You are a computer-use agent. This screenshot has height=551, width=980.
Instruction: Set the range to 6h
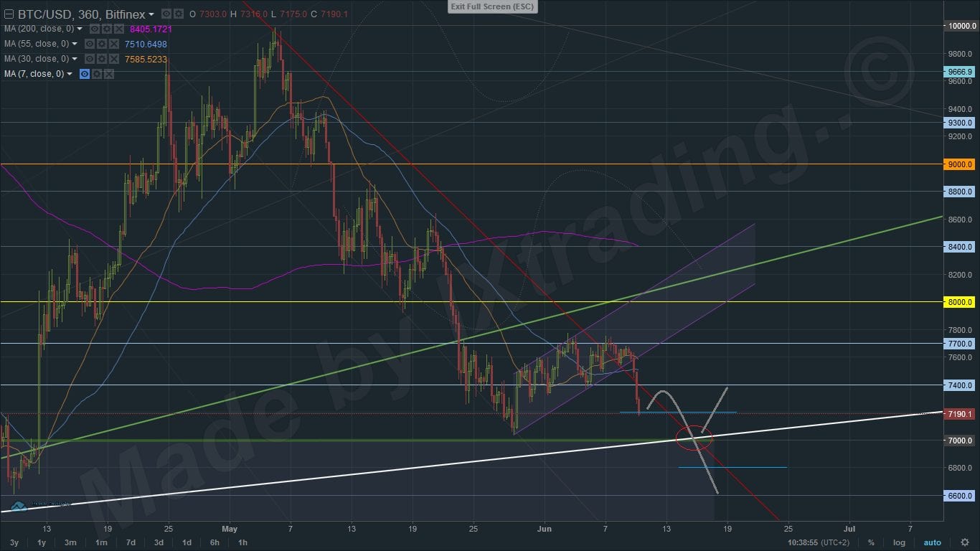click(215, 542)
